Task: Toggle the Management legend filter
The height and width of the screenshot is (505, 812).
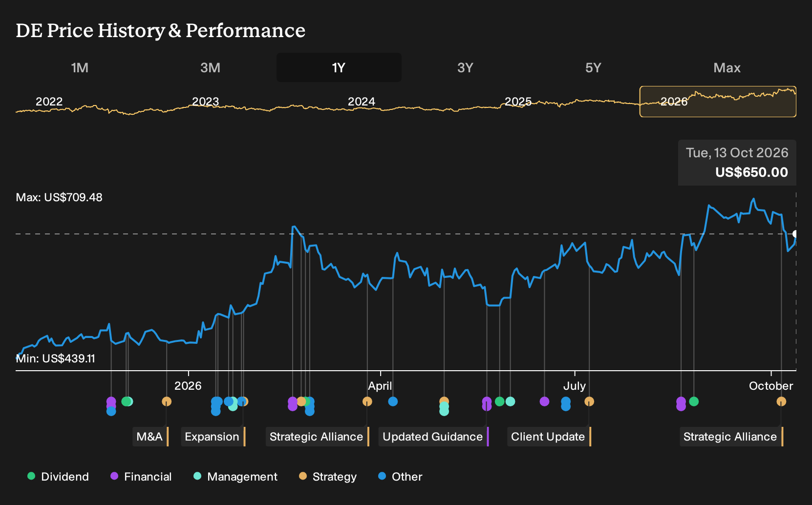Action: pyautogui.click(x=235, y=477)
